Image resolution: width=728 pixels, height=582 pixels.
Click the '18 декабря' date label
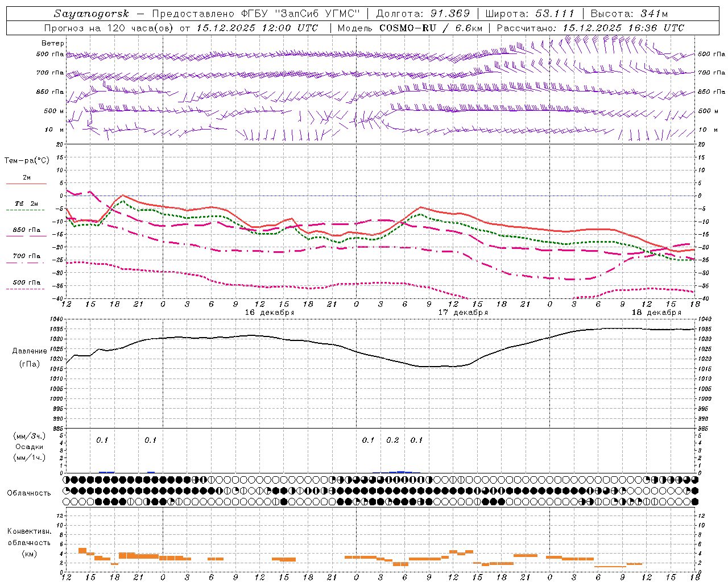coord(656,313)
